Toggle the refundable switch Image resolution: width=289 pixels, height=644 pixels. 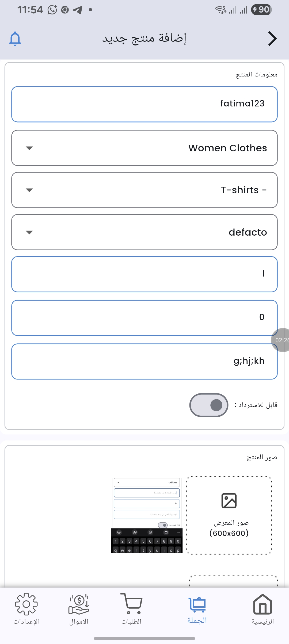(209, 405)
